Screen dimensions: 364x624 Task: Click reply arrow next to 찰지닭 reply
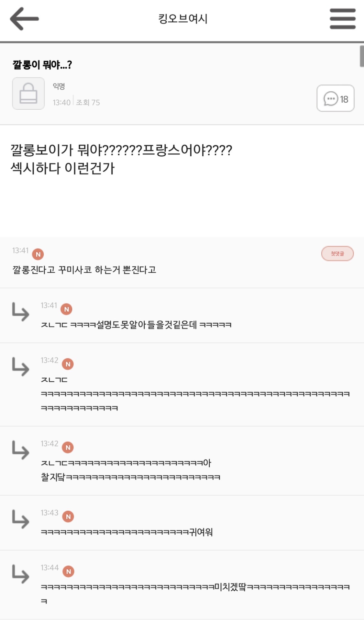20,450
